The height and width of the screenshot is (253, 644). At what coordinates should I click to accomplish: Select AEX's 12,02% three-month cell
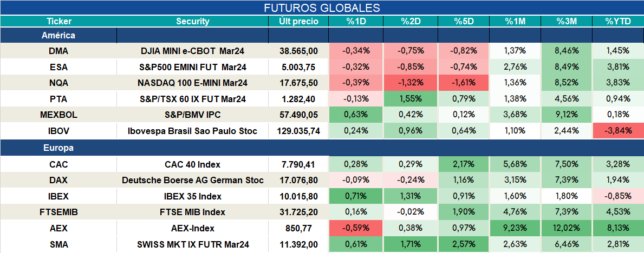click(567, 228)
